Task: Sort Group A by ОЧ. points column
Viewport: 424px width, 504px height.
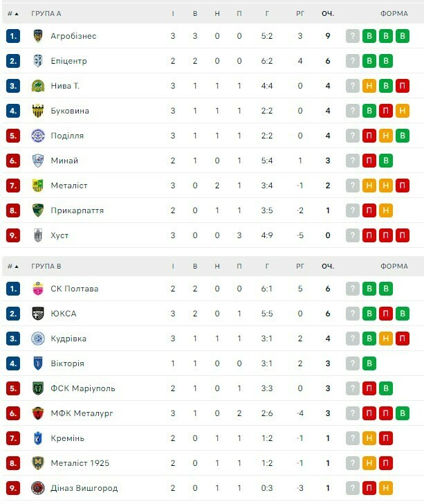Action: (x=328, y=13)
